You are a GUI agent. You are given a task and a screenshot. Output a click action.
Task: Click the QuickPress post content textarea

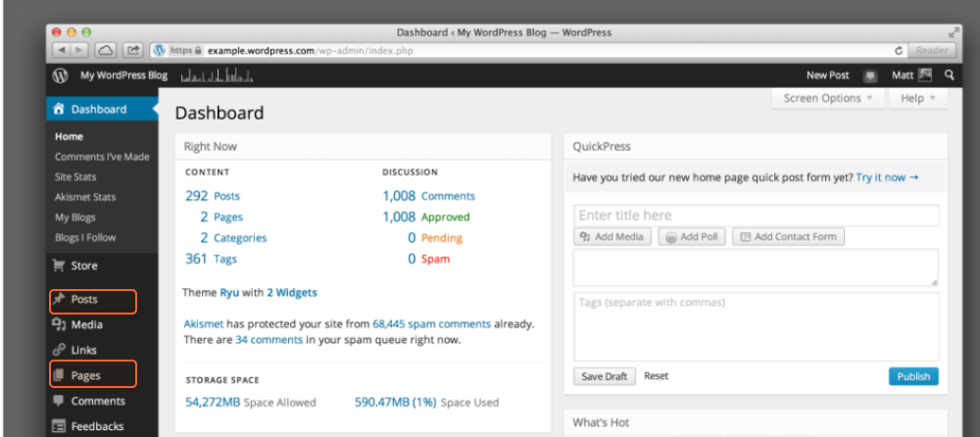tap(757, 267)
